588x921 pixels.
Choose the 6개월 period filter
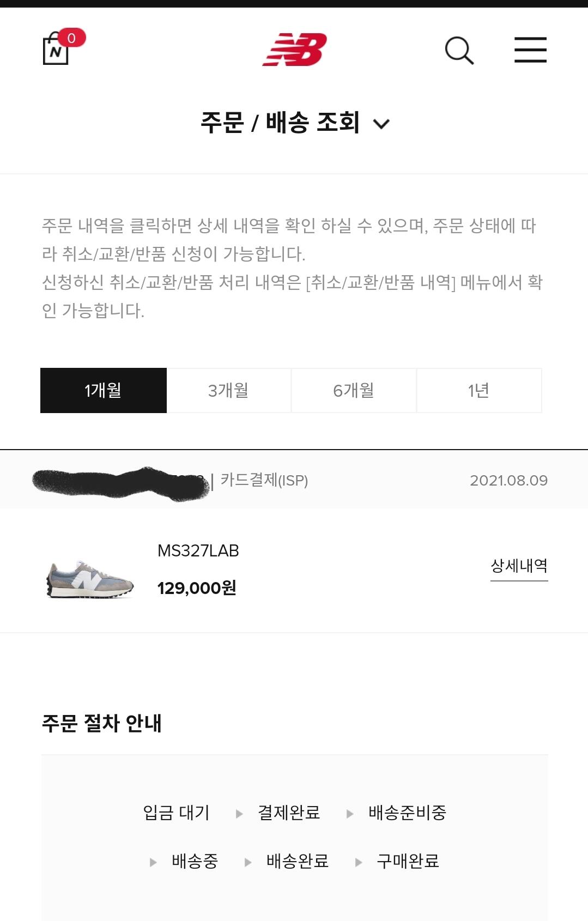[x=354, y=390]
